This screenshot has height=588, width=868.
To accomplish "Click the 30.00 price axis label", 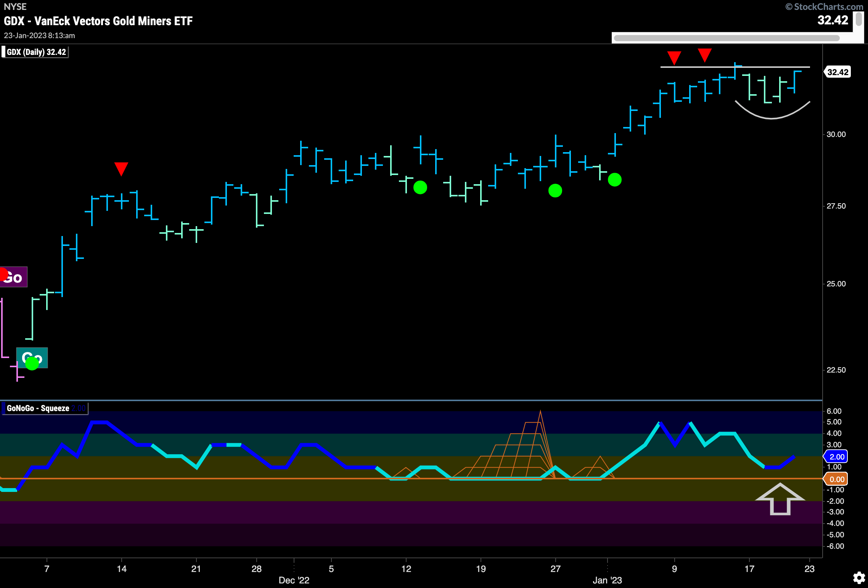I will [x=836, y=134].
